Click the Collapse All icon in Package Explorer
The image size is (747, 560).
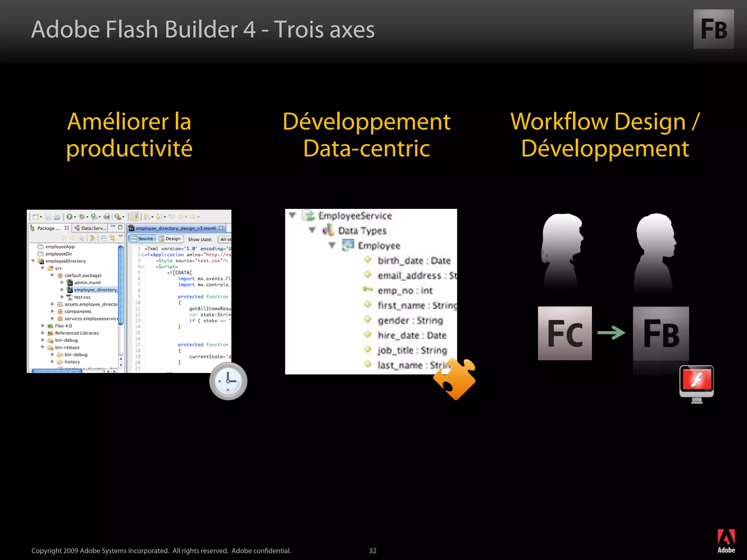pos(104,238)
